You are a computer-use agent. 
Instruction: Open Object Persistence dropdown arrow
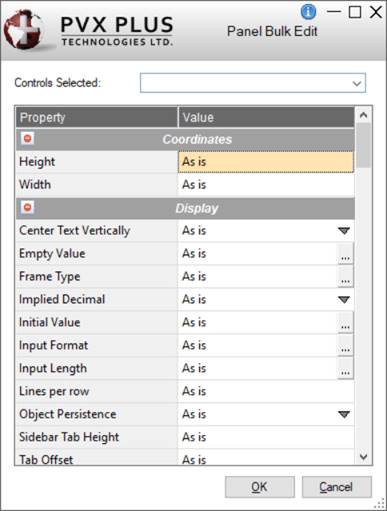coord(344,414)
